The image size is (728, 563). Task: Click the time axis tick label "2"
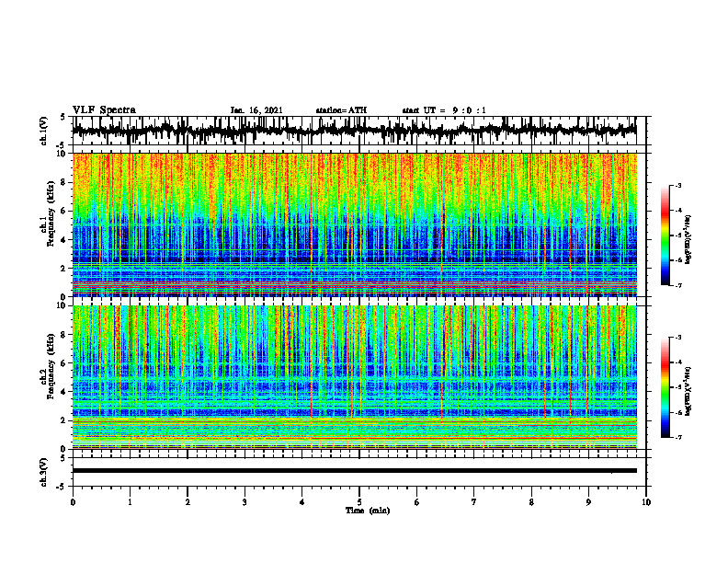pyautogui.click(x=188, y=502)
